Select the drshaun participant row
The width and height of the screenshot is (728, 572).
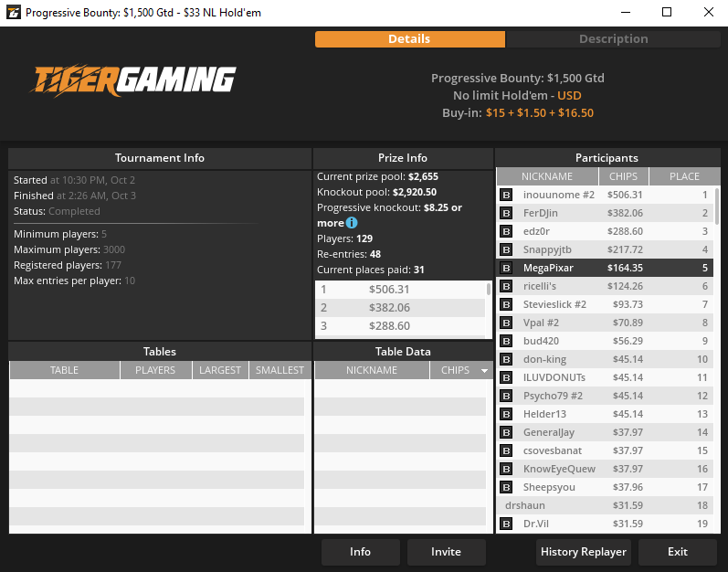click(605, 505)
